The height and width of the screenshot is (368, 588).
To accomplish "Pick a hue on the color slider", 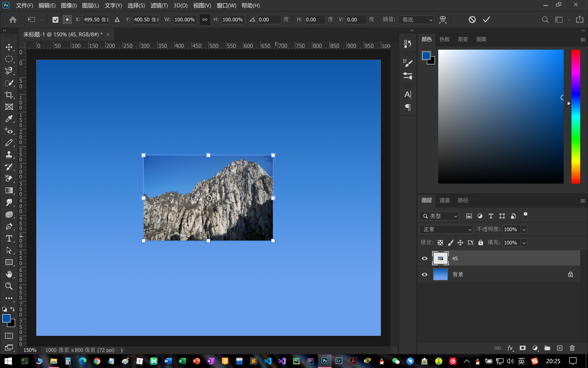I will pyautogui.click(x=576, y=116).
